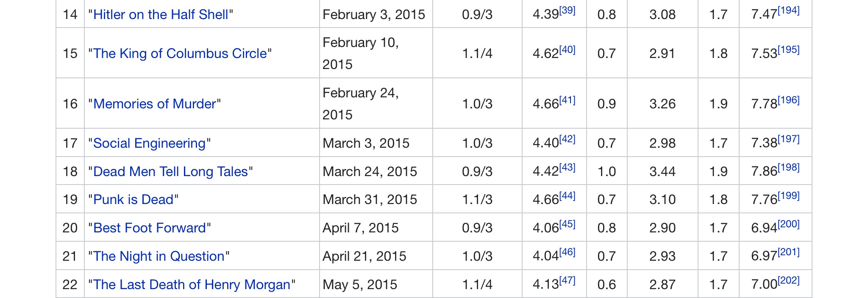868x298 pixels.
Task: Click citation reference [39]
Action: click(568, 11)
